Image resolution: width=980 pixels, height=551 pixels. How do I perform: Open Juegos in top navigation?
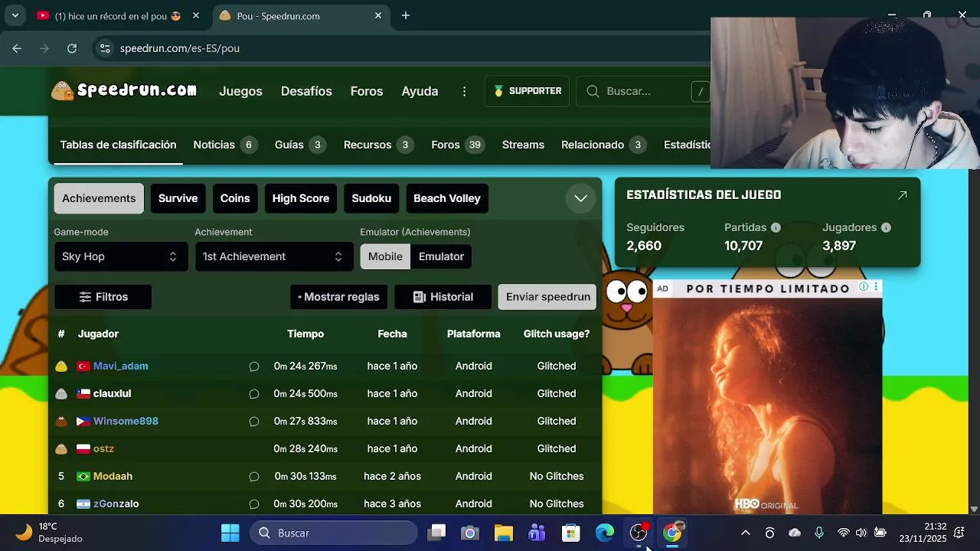coord(240,91)
